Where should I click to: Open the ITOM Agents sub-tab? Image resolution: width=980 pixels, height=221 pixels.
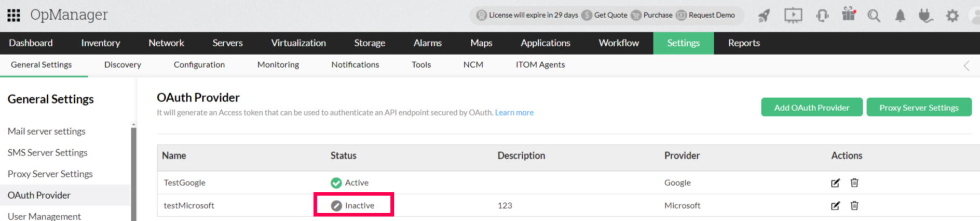pos(540,64)
